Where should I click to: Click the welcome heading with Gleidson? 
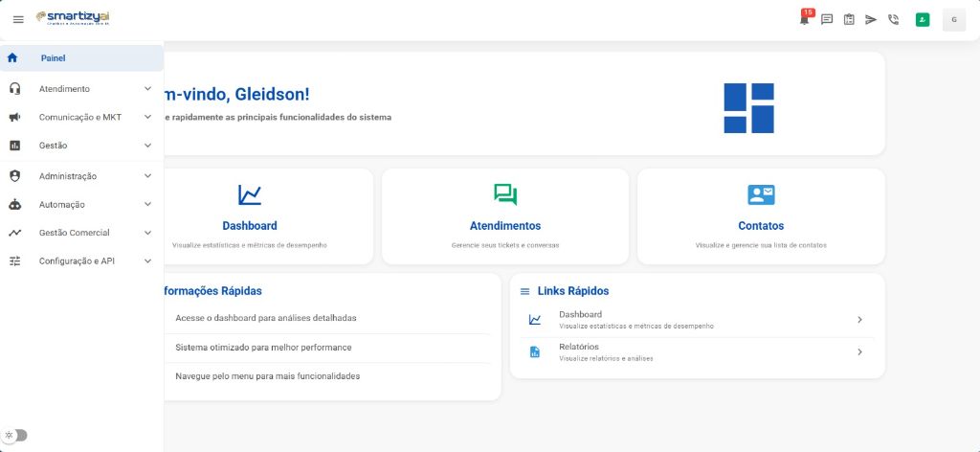(237, 95)
